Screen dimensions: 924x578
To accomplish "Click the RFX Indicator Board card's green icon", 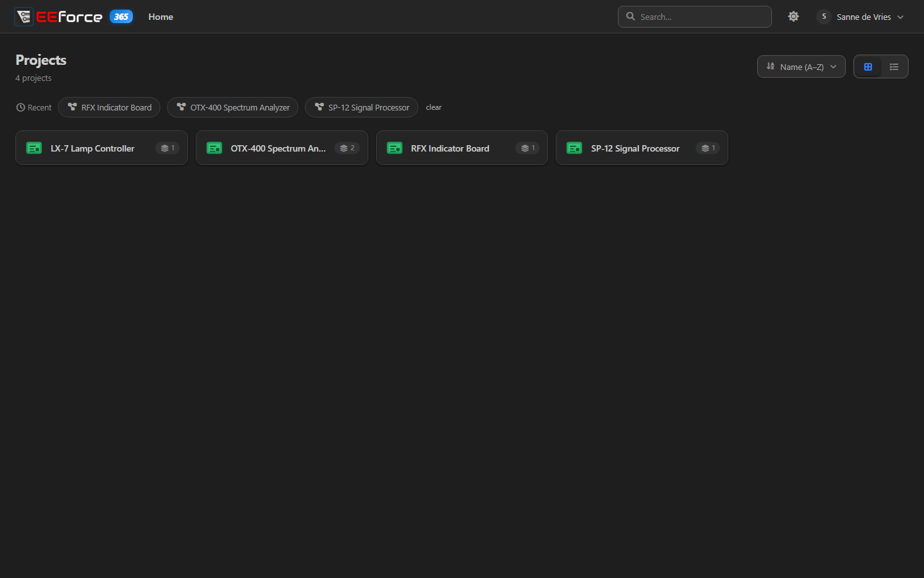I will pyautogui.click(x=395, y=148).
